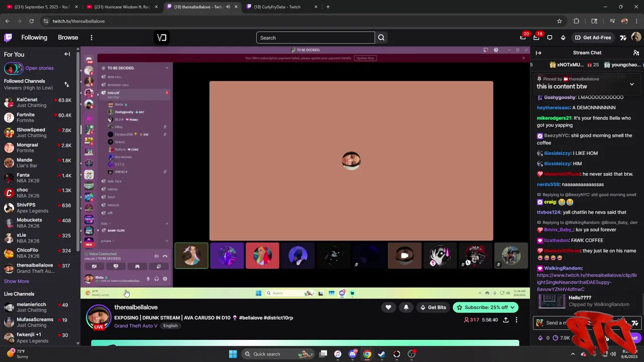Open Discord from the taskbar
The image size is (644, 362).
point(353,354)
